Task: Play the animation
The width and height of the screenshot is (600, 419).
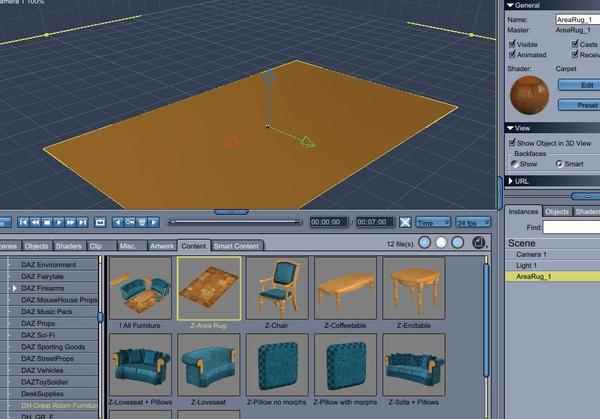Action: click(59, 222)
